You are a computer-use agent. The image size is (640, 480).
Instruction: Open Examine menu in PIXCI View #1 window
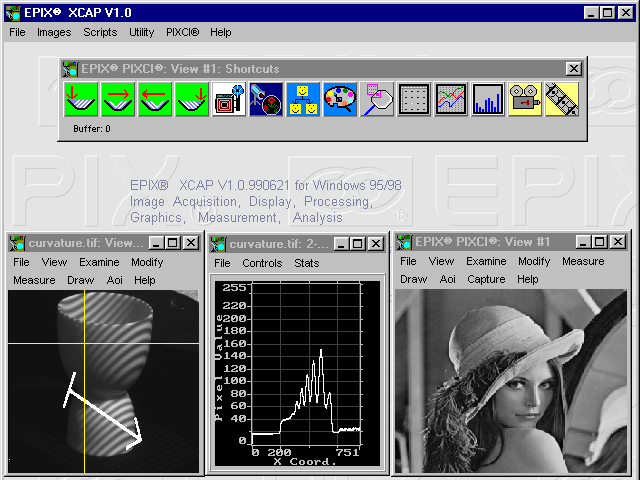486,261
